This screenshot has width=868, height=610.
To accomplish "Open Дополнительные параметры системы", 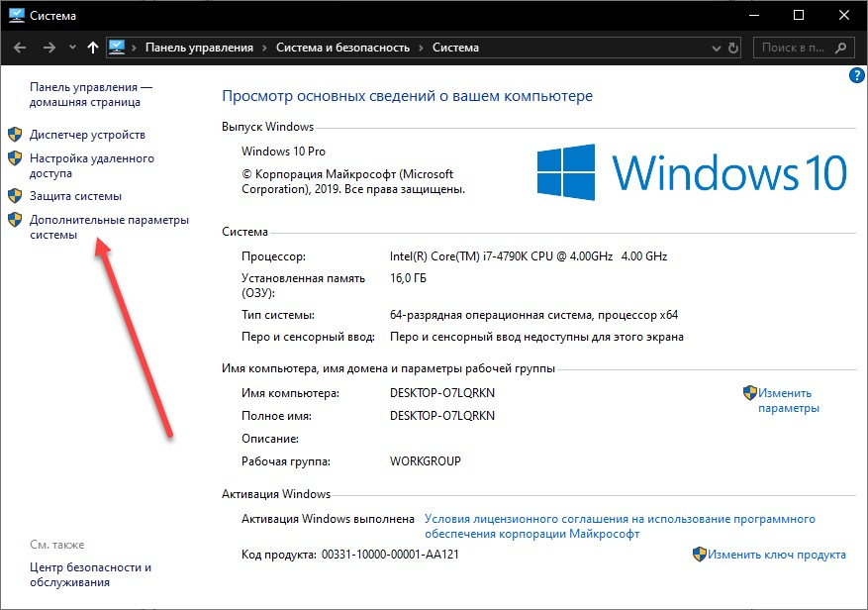I will tap(109, 227).
